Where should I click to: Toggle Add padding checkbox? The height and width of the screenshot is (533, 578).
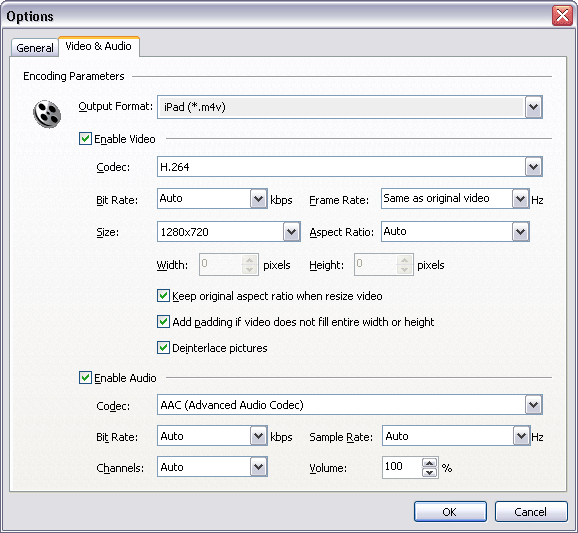[163, 321]
